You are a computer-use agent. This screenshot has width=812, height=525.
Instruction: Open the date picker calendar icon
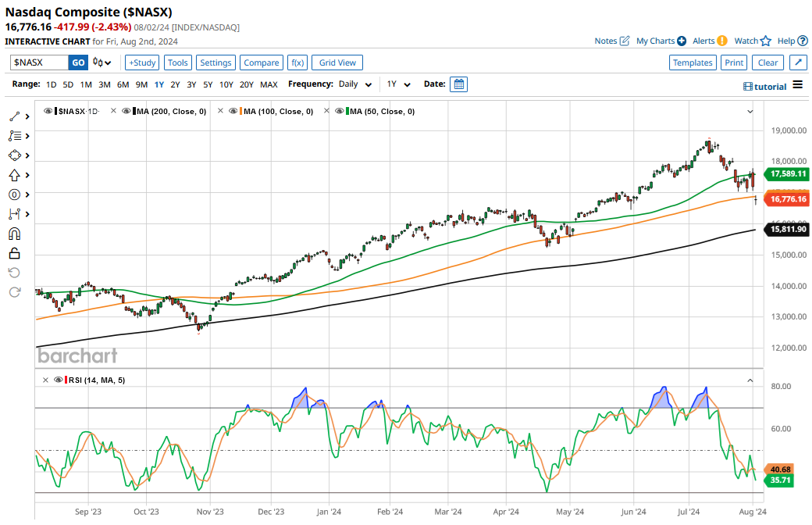(459, 84)
